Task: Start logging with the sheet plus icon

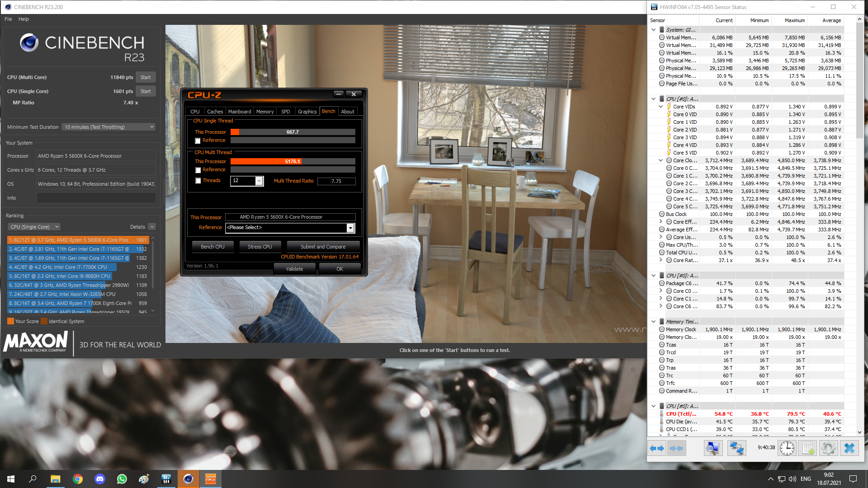Action: click(x=807, y=448)
